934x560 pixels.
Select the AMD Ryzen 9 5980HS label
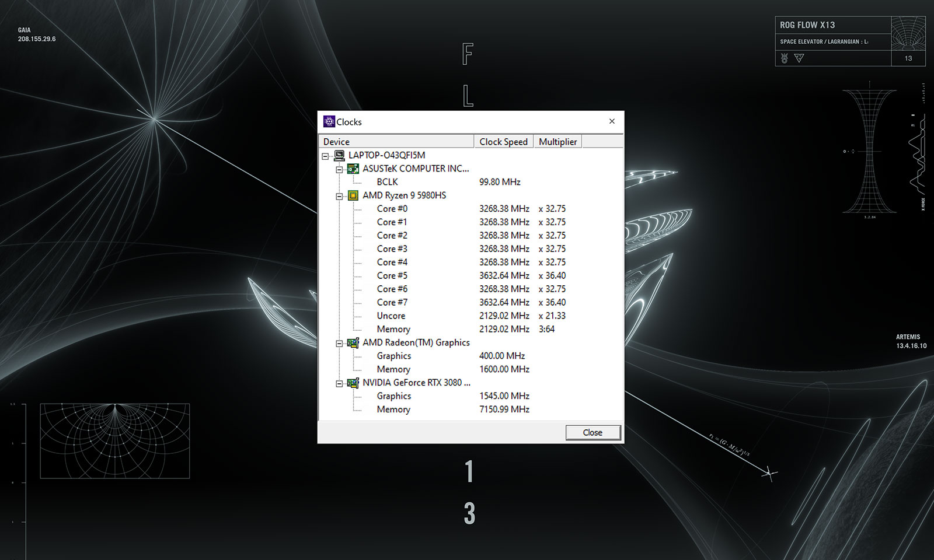pos(404,195)
